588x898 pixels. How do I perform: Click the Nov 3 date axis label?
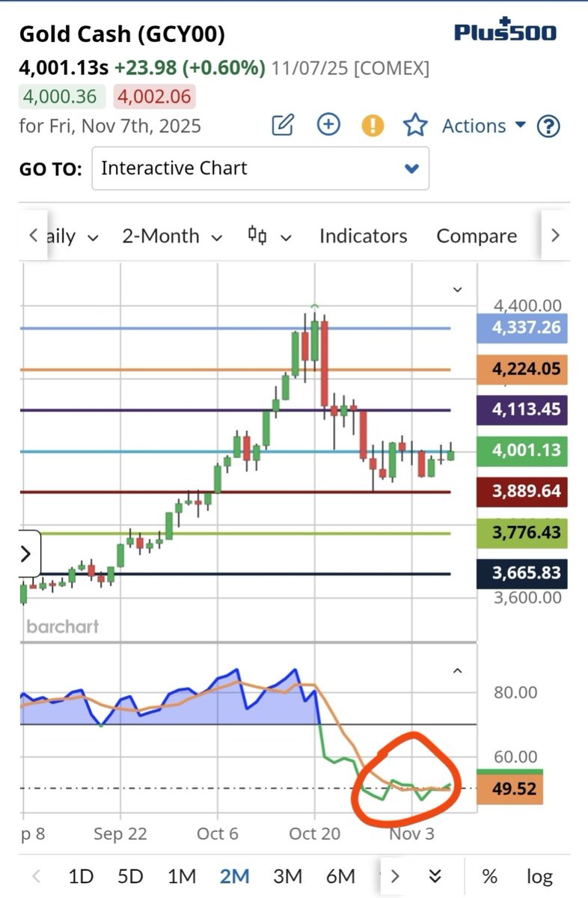coord(411,834)
